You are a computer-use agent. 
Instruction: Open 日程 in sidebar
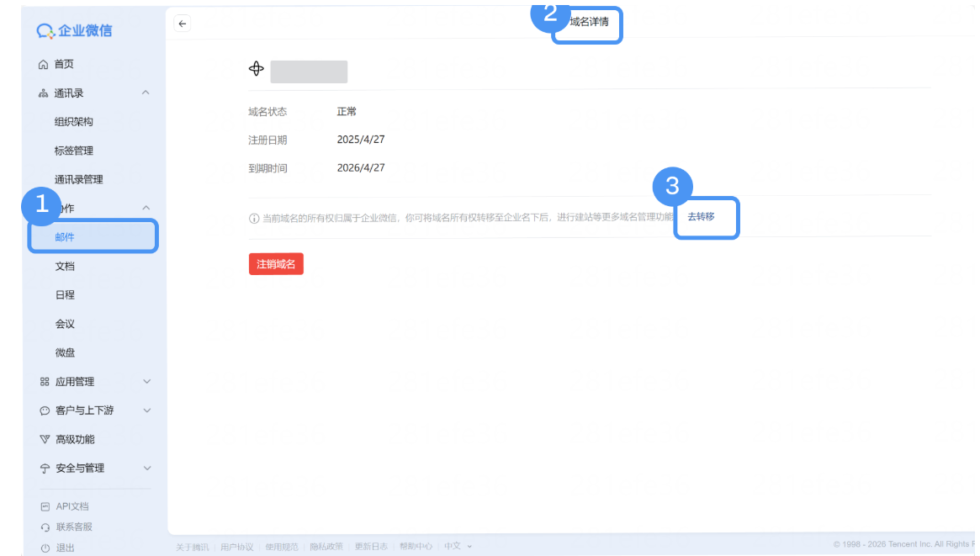pos(65,295)
